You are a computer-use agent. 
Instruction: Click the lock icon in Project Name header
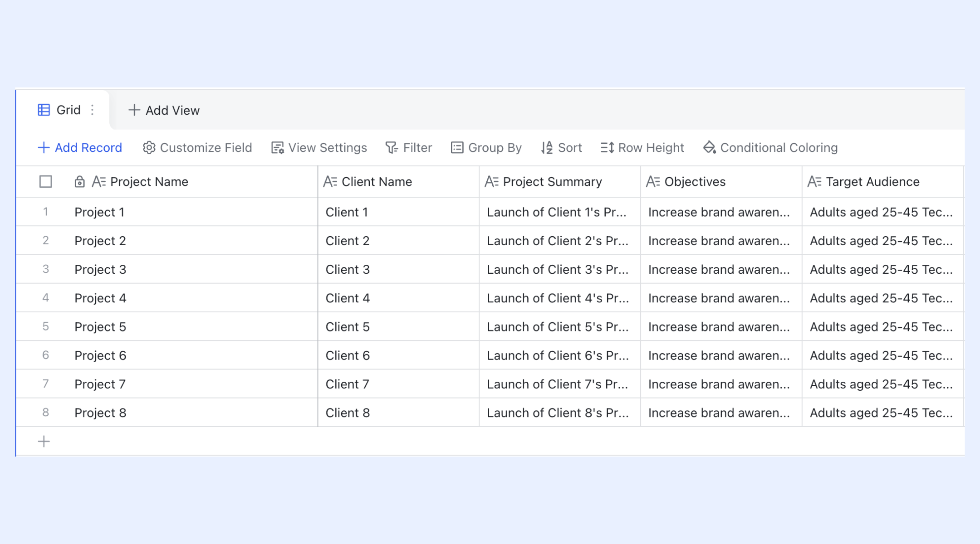point(79,182)
